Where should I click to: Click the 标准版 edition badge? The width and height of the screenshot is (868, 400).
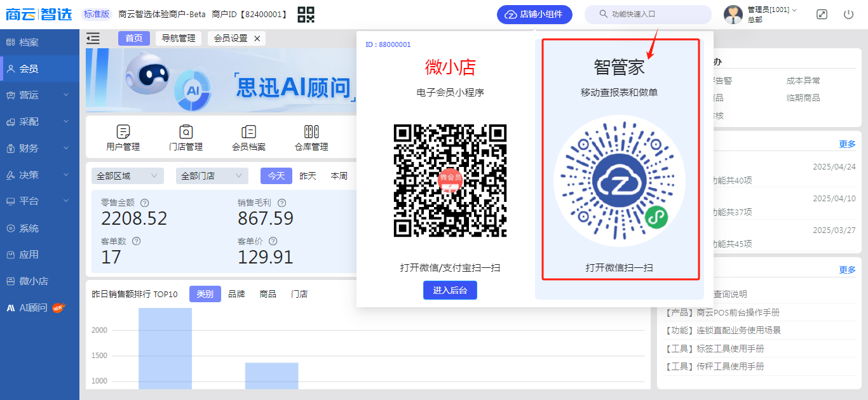pos(97,14)
